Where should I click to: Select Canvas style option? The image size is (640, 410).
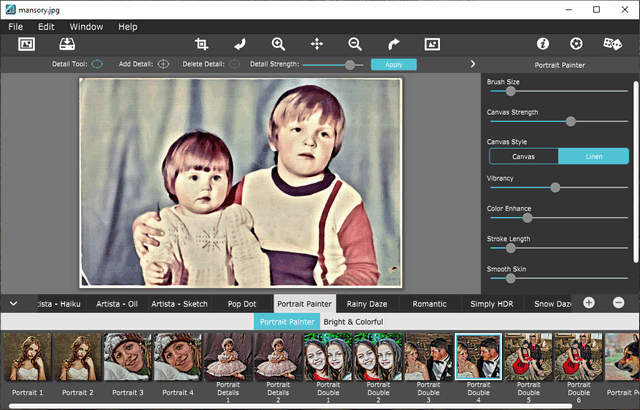523,156
